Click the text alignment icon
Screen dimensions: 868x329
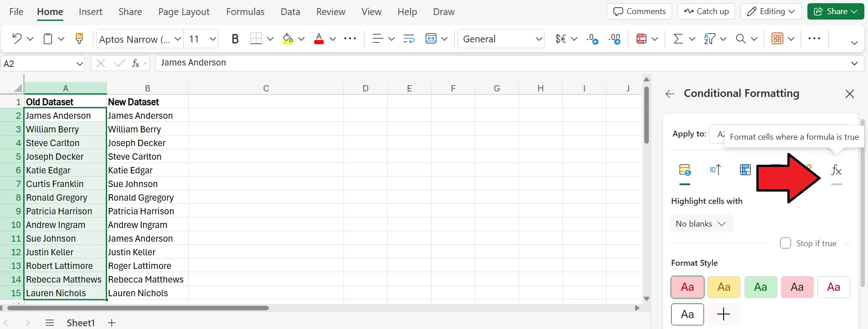coord(378,39)
